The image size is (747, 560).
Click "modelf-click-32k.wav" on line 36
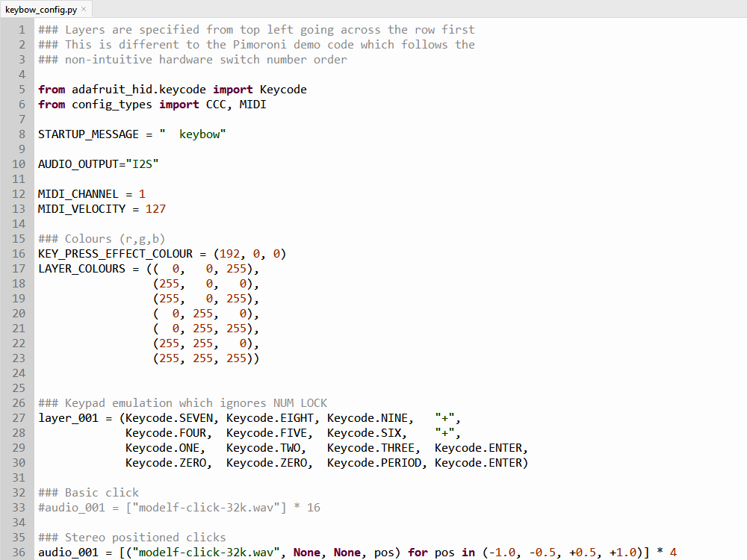(x=206, y=553)
